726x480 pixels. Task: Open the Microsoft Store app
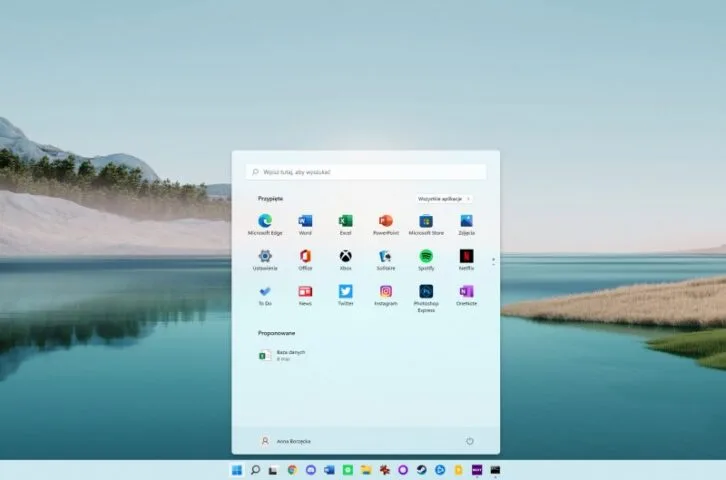426,224
